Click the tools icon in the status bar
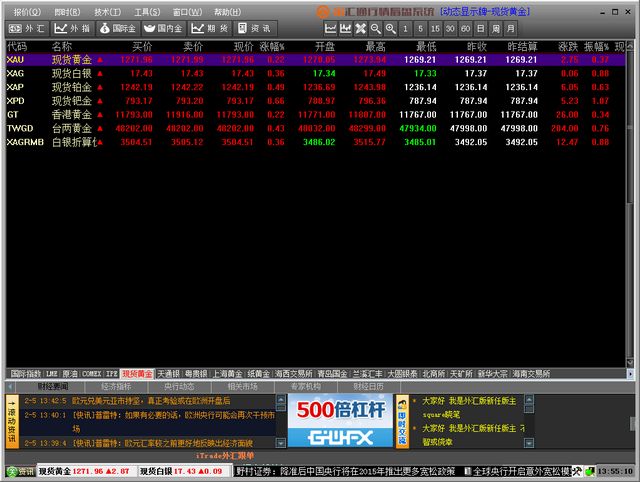 coord(577,471)
